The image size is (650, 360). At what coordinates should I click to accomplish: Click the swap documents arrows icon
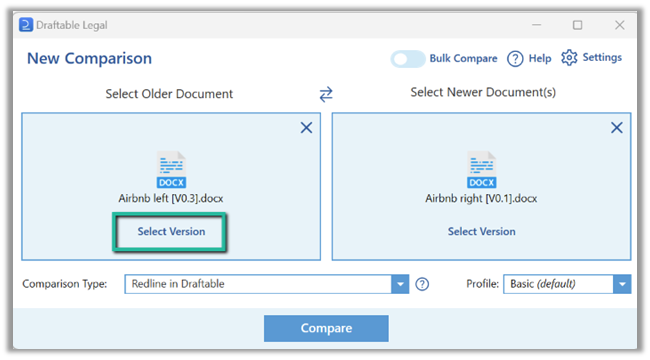pos(326,94)
